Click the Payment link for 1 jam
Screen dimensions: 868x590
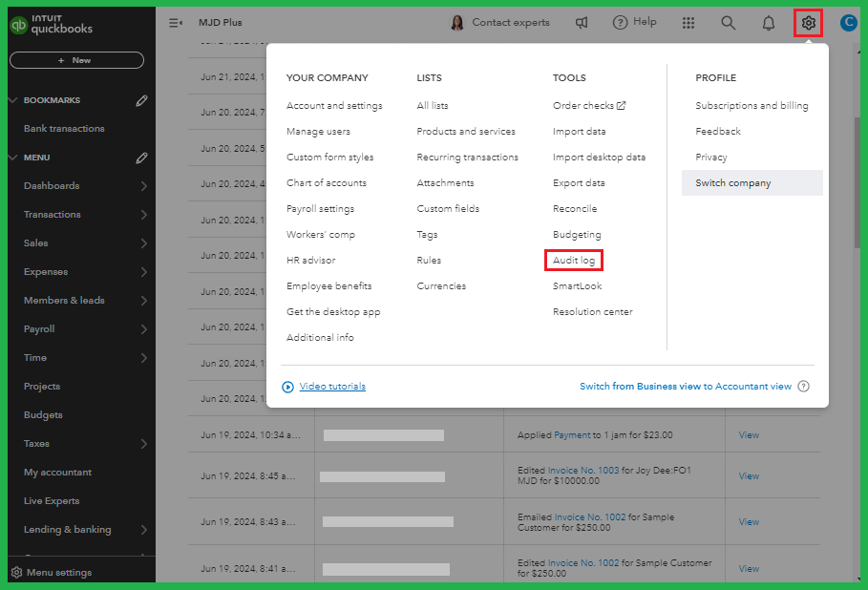pyautogui.click(x=572, y=435)
